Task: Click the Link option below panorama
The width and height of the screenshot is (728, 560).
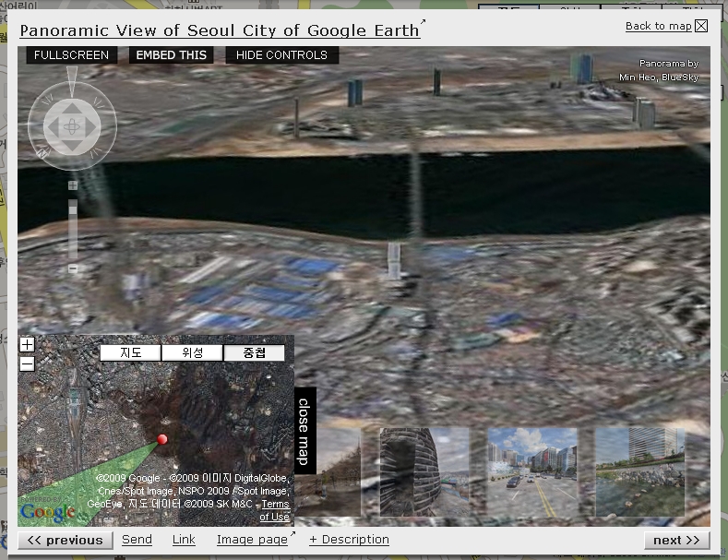Action: 184,540
